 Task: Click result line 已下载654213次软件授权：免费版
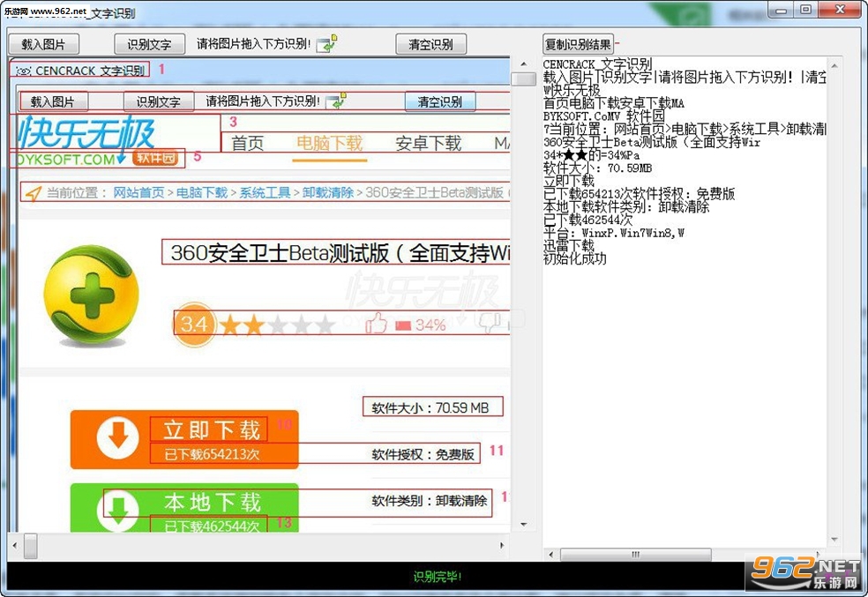pos(639,194)
